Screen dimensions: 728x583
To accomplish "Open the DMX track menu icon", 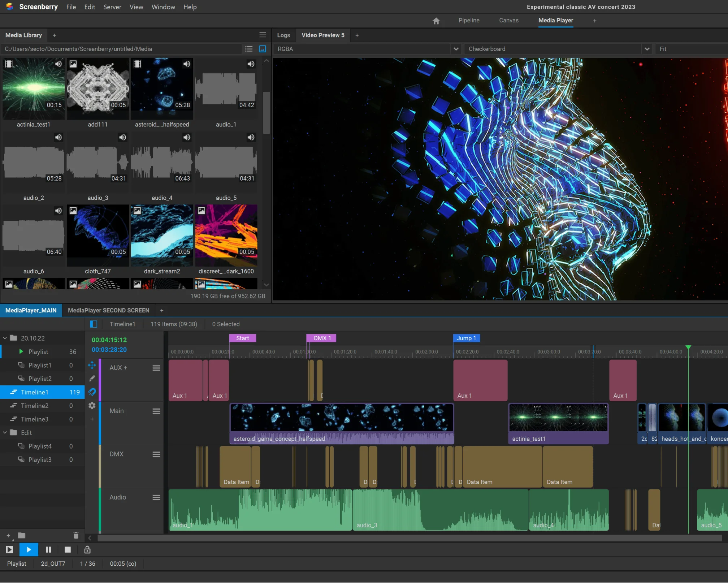I will pyautogui.click(x=156, y=454).
